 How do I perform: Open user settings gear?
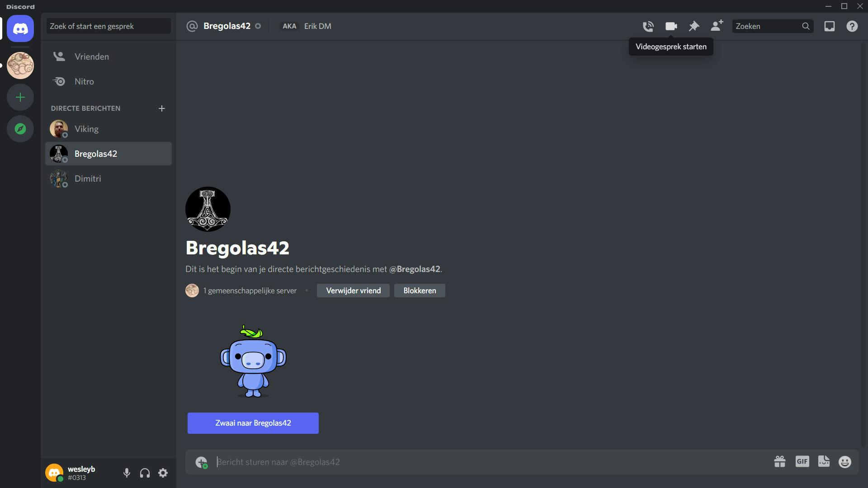click(163, 473)
